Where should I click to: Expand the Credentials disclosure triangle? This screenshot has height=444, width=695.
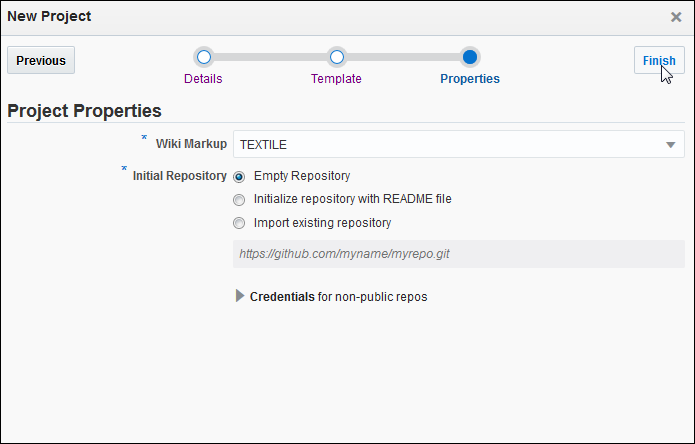239,296
